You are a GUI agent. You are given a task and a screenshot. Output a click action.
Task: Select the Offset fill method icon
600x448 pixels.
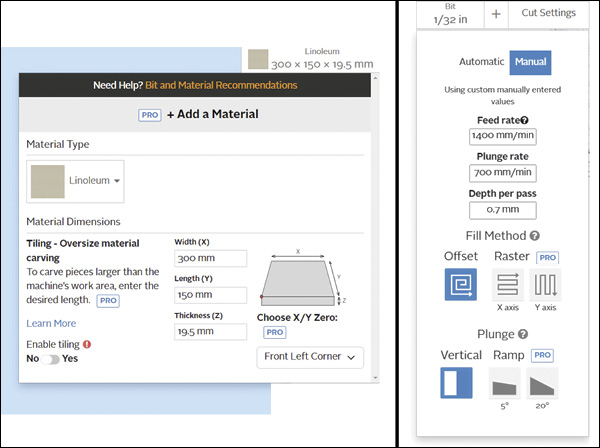tap(461, 284)
